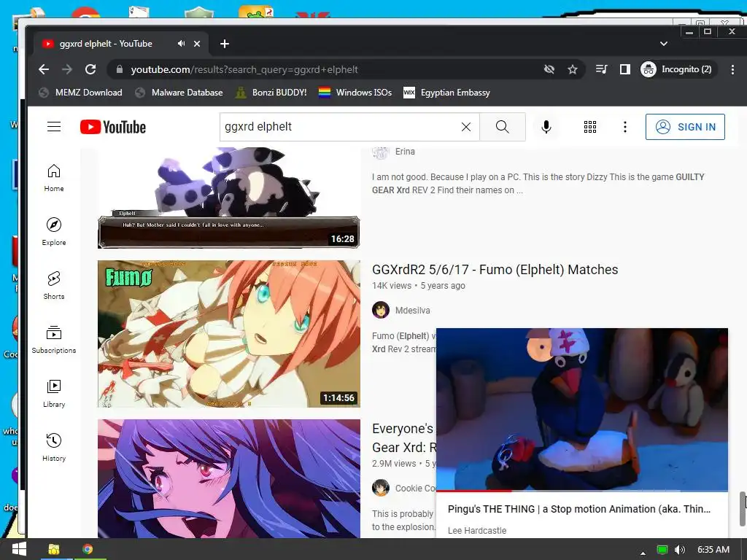
Task: Open the Fumo matches video thumbnail
Action: click(x=228, y=334)
